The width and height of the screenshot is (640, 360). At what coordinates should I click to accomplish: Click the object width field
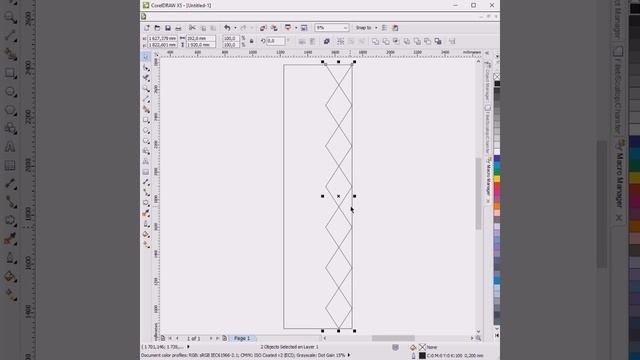coord(201,38)
